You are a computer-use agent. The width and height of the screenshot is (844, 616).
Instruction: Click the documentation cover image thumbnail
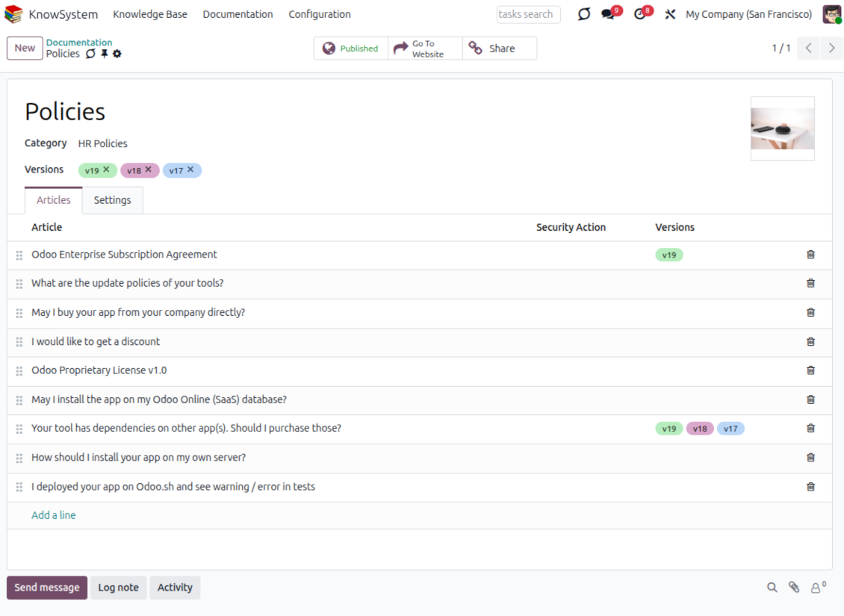tap(782, 128)
